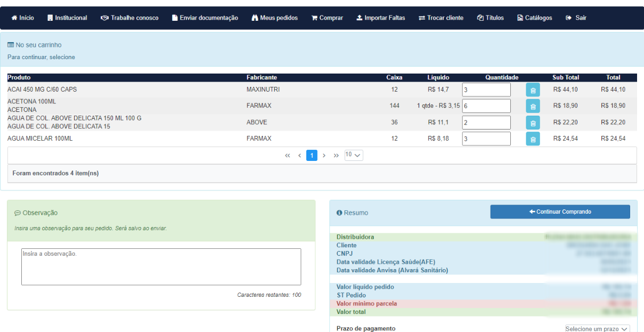Sort by Produto column header
The width and height of the screenshot is (644, 332).
19,77
